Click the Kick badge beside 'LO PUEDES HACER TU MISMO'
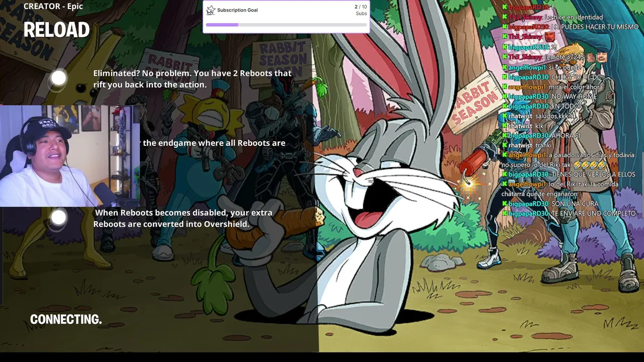Image resolution: width=644 pixels, height=362 pixels. [x=505, y=27]
